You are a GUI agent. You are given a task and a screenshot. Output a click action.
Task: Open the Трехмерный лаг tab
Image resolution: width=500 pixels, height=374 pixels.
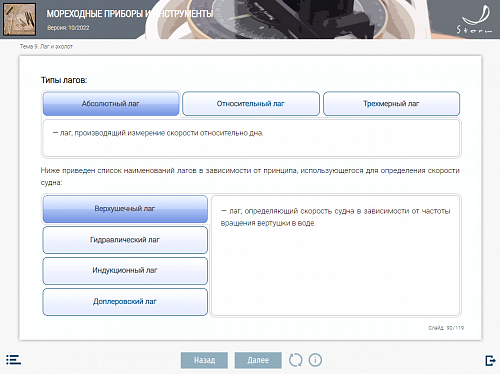point(391,104)
